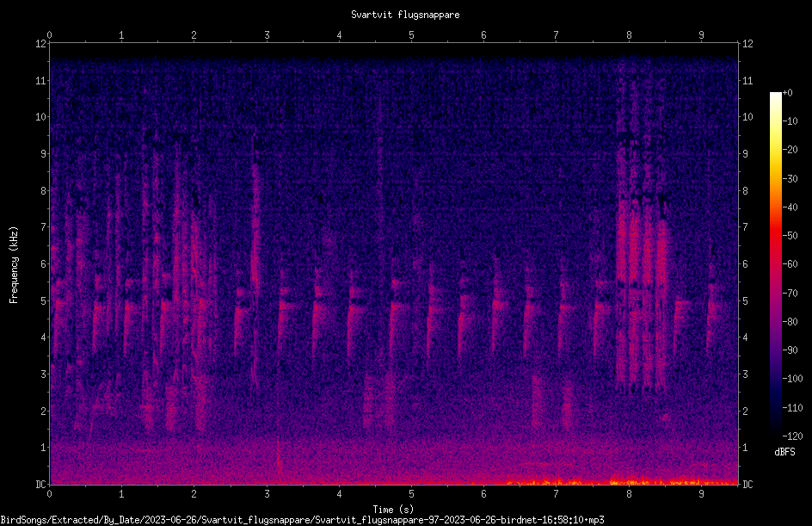Click the "-30" colorbar value
812x526 pixels.
(x=790, y=179)
